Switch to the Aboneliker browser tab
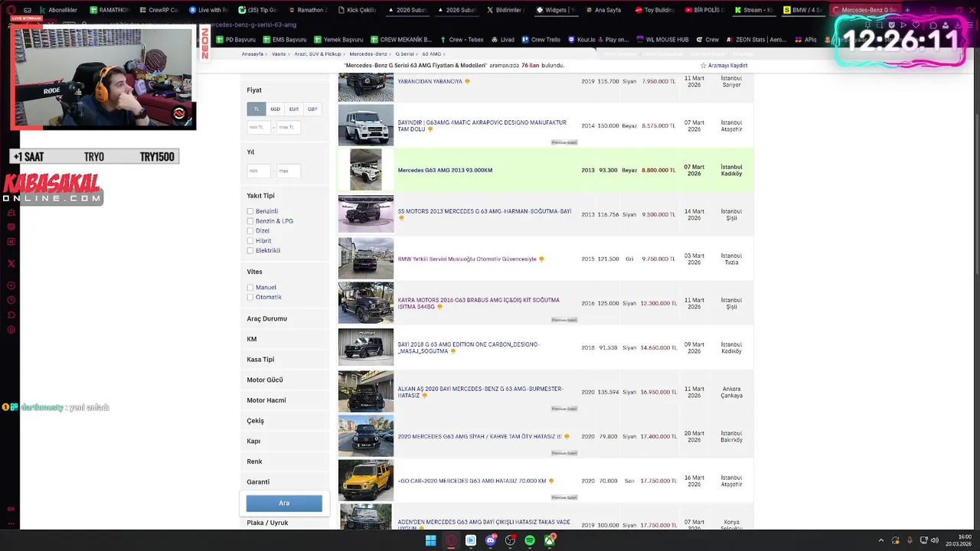This screenshot has height=551, width=980. [x=58, y=10]
